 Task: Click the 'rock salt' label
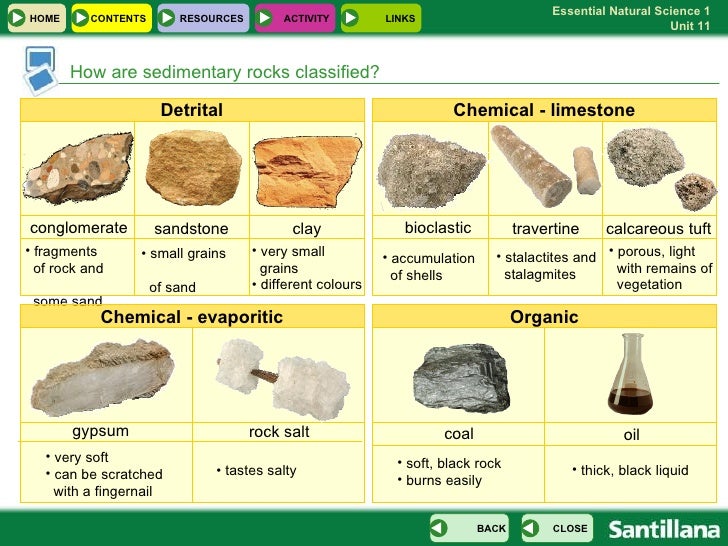pos(279,432)
